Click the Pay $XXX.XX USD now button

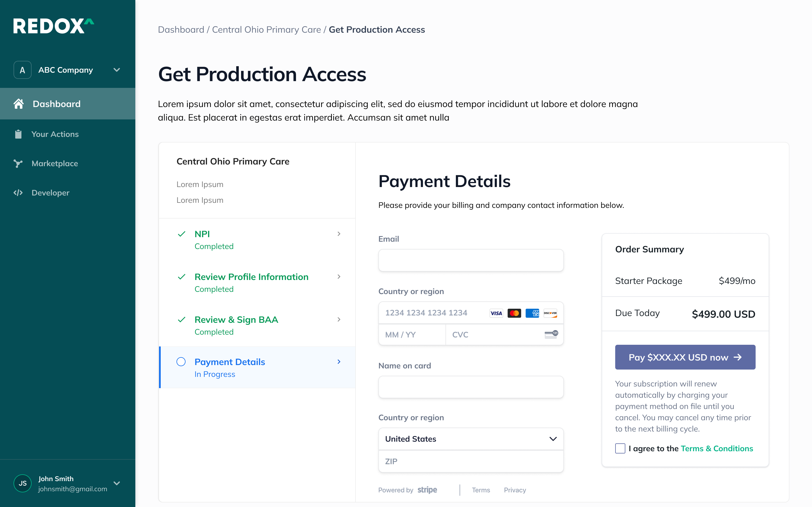(685, 357)
